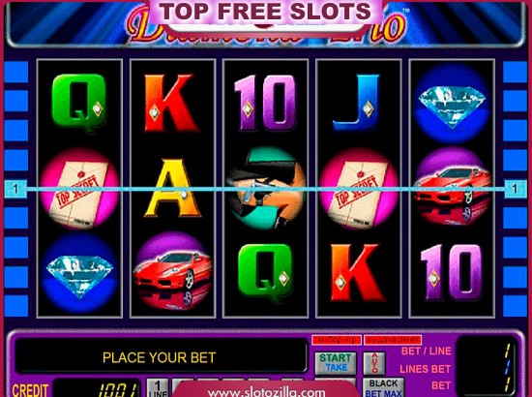Click the green Q symbol on first reel

point(79,103)
